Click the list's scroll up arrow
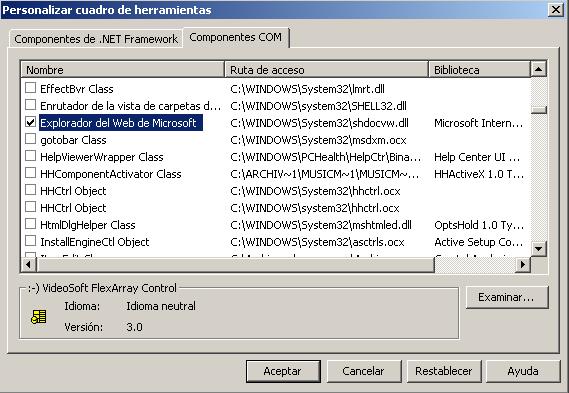569x393 pixels. [x=538, y=69]
